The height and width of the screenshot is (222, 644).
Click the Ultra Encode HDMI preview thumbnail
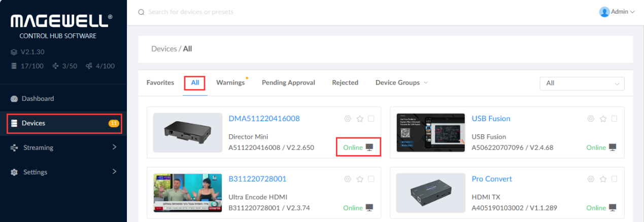click(188, 193)
